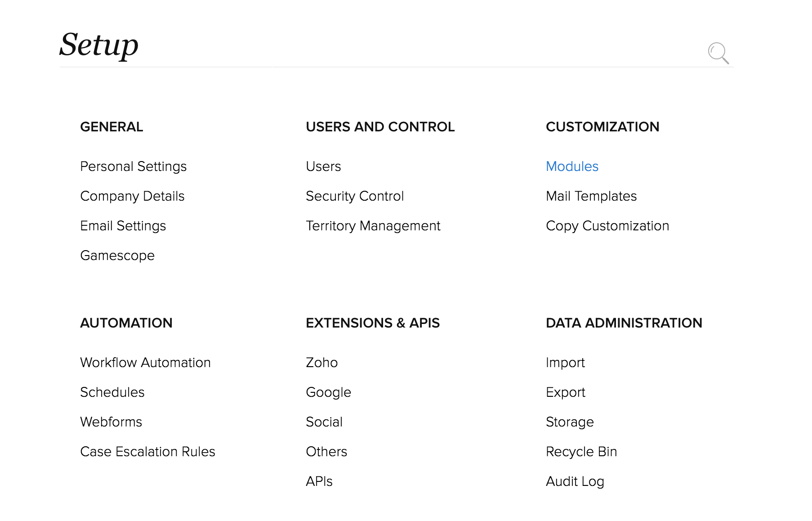View the Audit Log
Screen dimensions: 812x521
(575, 481)
